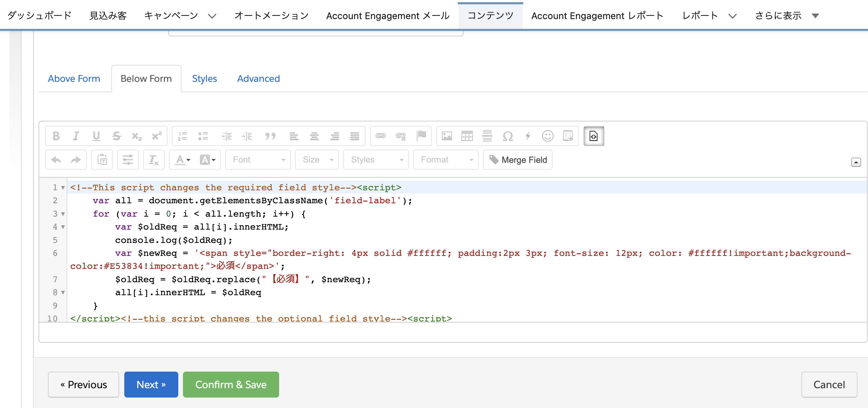Screen dimensions: 868x408
Task: Decrease the indent
Action: pos(227,136)
